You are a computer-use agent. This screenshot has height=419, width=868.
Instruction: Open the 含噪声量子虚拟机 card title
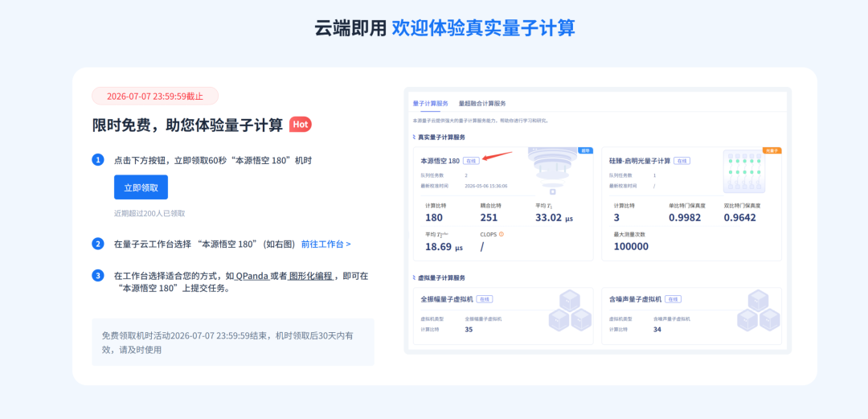[635, 298]
